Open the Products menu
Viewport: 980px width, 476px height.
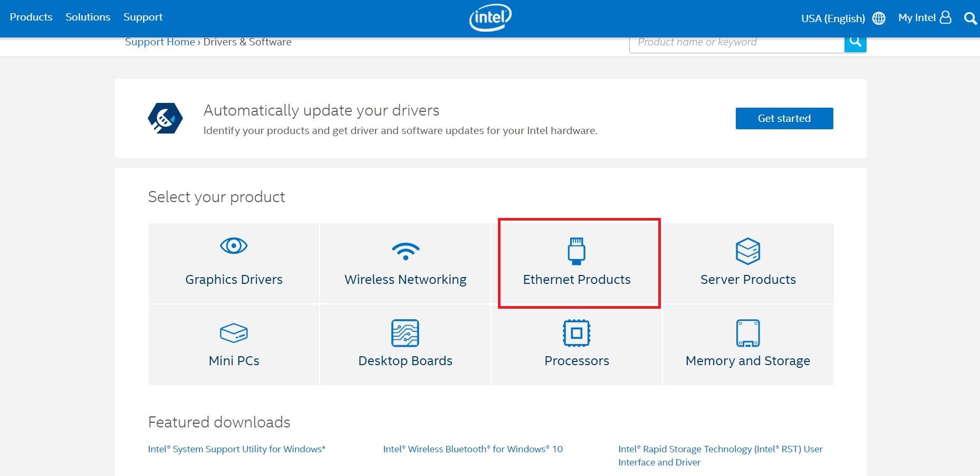[x=31, y=17]
